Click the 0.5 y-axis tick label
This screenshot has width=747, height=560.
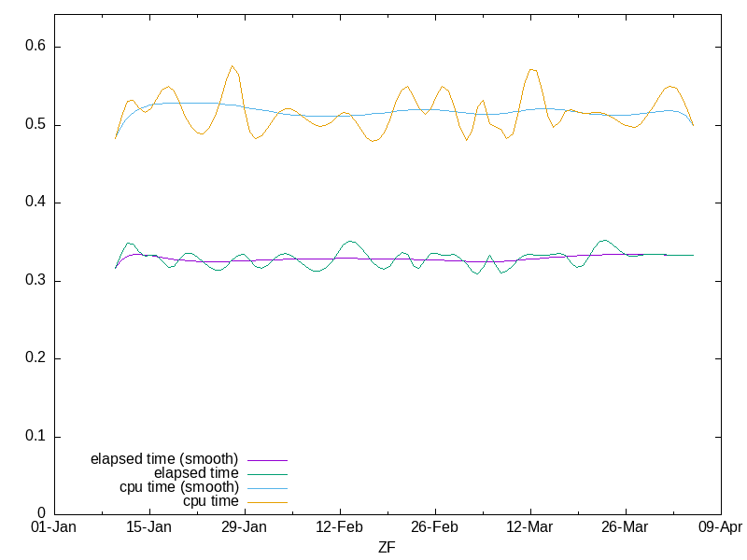pyautogui.click(x=35, y=125)
